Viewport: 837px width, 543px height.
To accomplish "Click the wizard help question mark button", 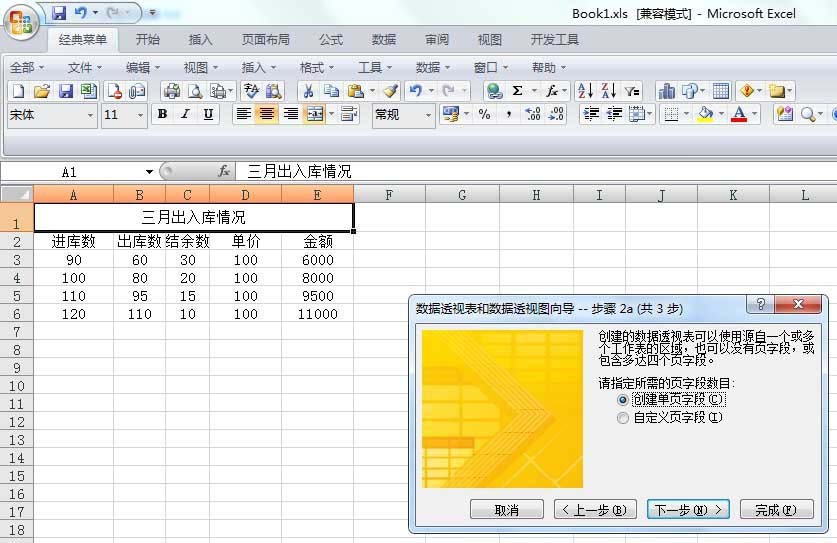I will coord(761,304).
